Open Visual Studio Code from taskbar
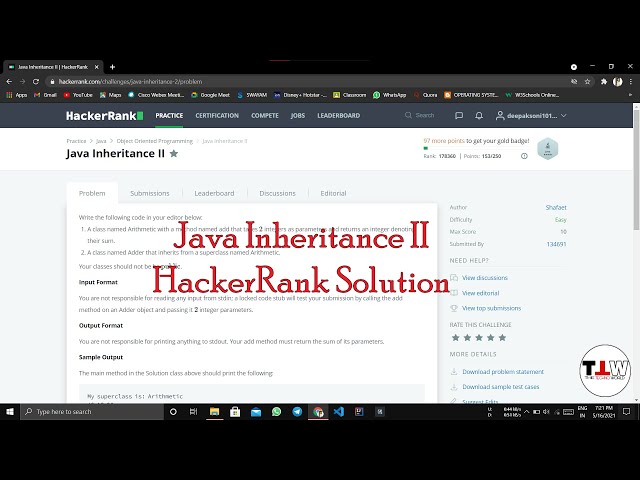 pyautogui.click(x=338, y=412)
